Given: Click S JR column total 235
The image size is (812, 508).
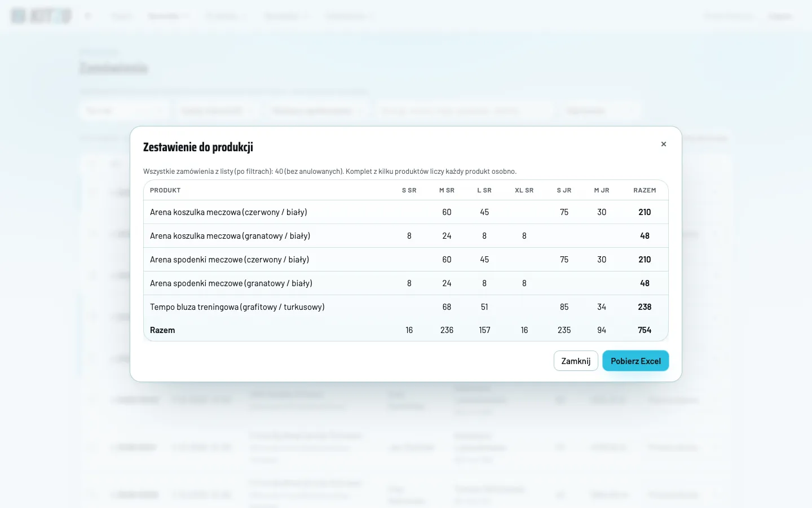Looking at the screenshot, I should (x=564, y=330).
